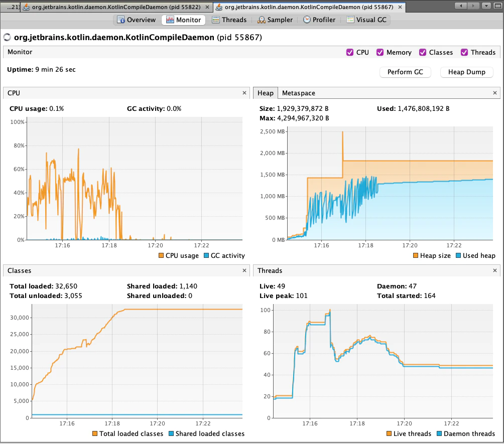The image size is (504, 444).
Task: Select KotlinCompileDaemon pid 55867 tab
Action: click(x=309, y=7)
